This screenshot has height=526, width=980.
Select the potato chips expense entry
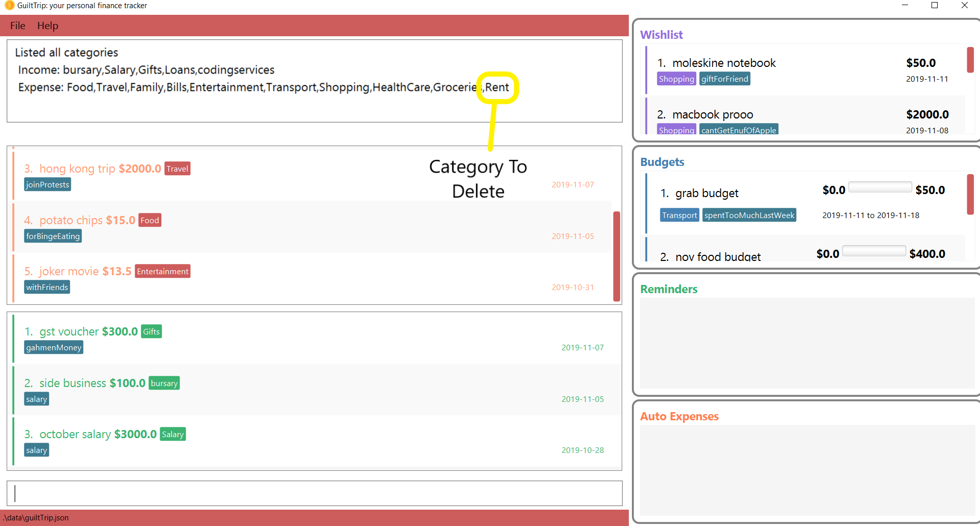[312, 227]
